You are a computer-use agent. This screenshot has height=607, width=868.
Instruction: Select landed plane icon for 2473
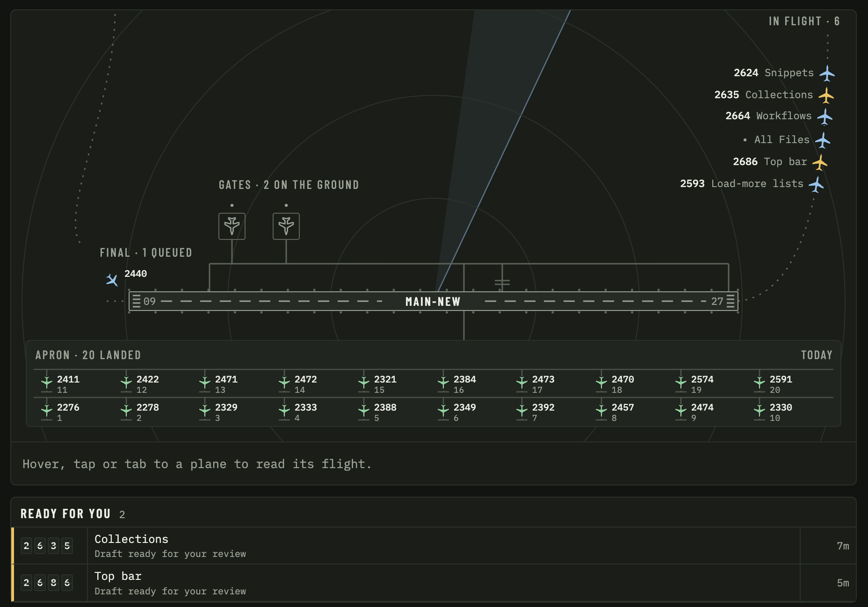coord(522,383)
